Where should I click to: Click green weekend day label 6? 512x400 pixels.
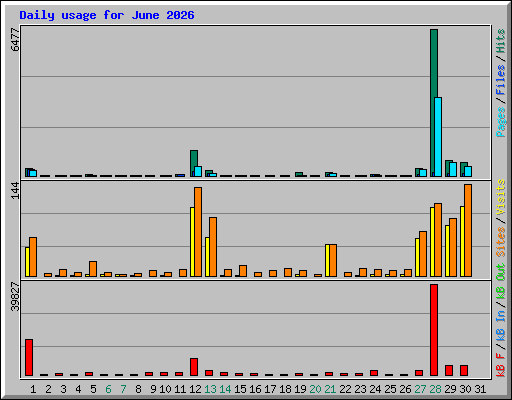coord(108,389)
